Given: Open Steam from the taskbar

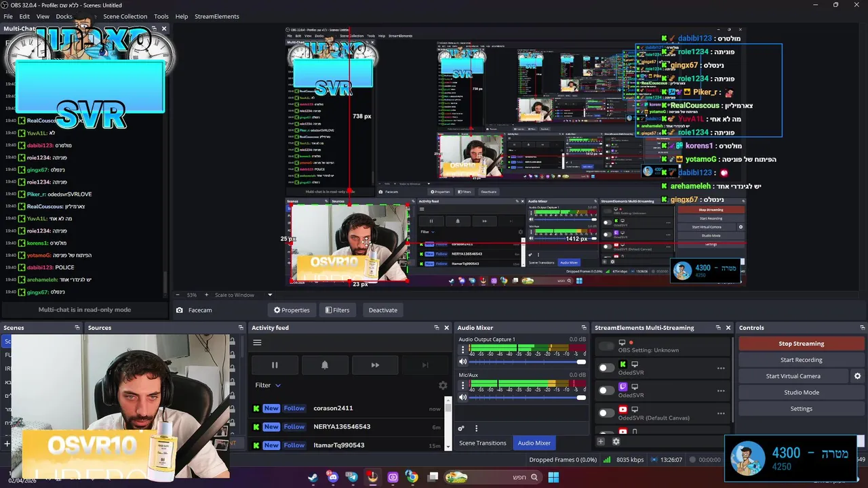Looking at the screenshot, I should point(313,477).
